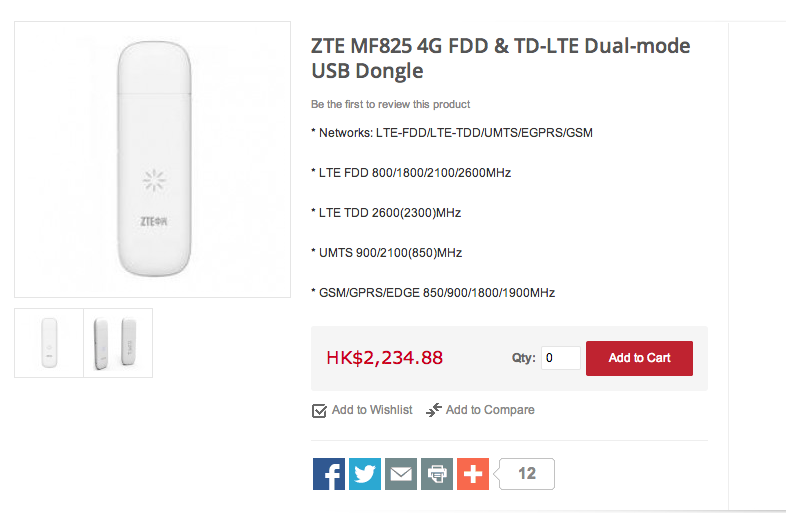Screen dimensions: 786x513
Task: Click the Add to Compare text link
Action: [490, 410]
